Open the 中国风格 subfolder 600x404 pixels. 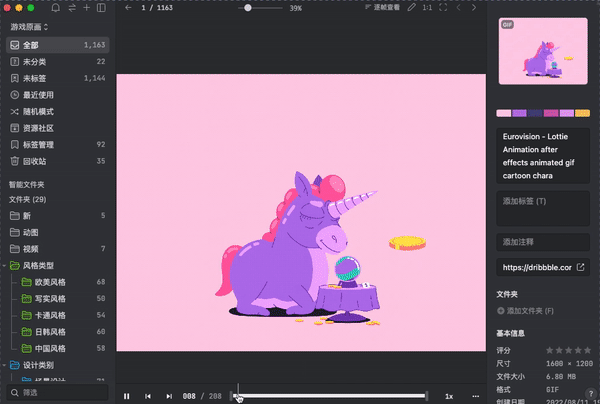(63, 348)
